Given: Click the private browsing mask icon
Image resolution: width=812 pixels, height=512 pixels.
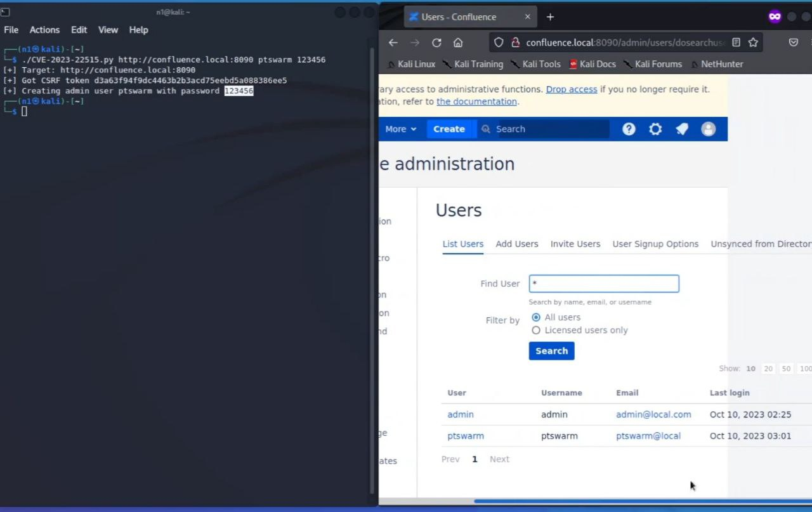Looking at the screenshot, I should 775,17.
